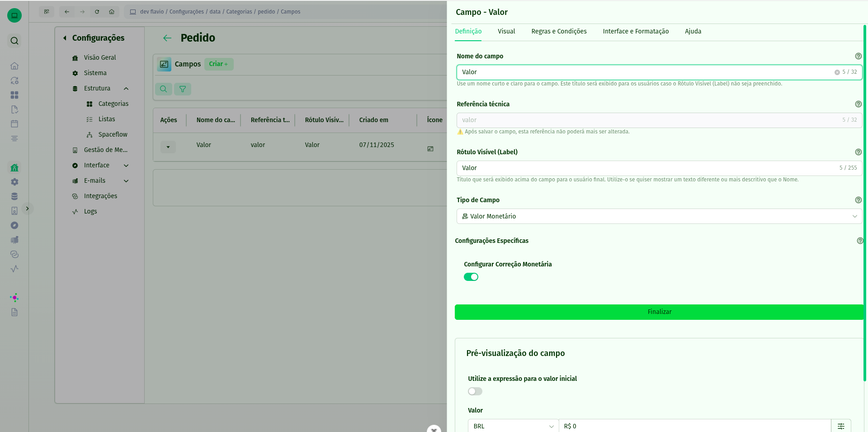Image resolution: width=868 pixels, height=432 pixels.
Task: Disable Configurar Correção Monetária toggle
Action: click(x=471, y=277)
